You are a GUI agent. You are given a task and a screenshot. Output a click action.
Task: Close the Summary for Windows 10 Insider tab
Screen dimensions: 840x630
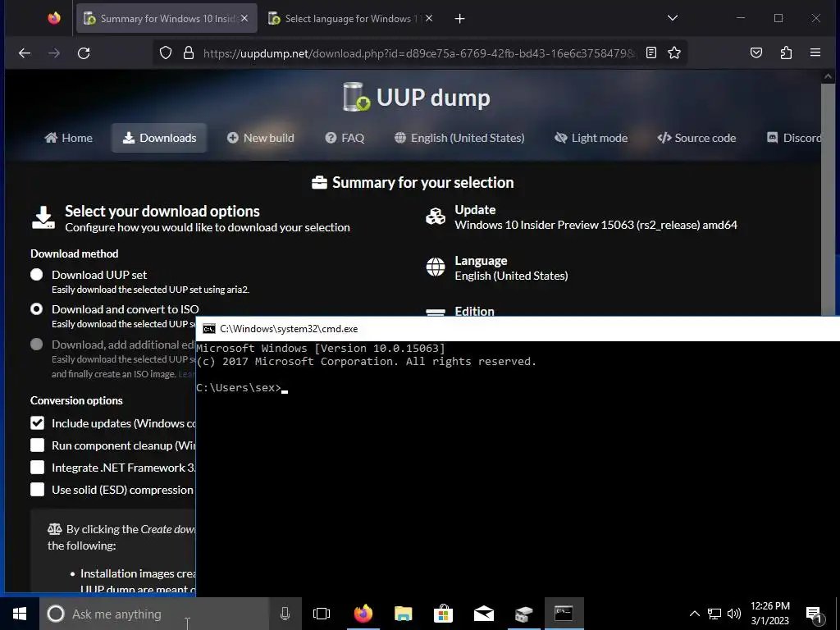click(244, 18)
